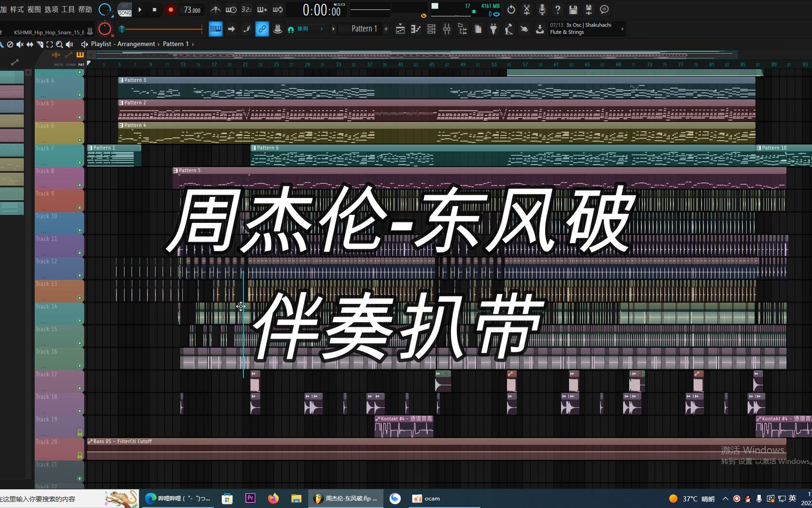The image size is (812, 508).
Task: Toggle the link/multilink to controllers button
Action: [x=262, y=29]
